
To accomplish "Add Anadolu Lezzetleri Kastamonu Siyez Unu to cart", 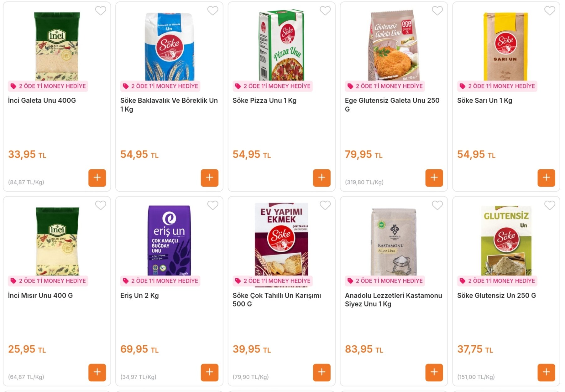I will (434, 373).
